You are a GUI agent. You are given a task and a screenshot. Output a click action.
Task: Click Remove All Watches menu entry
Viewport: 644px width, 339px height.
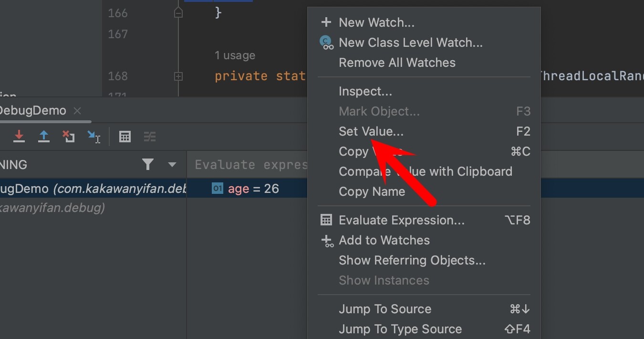click(x=397, y=63)
